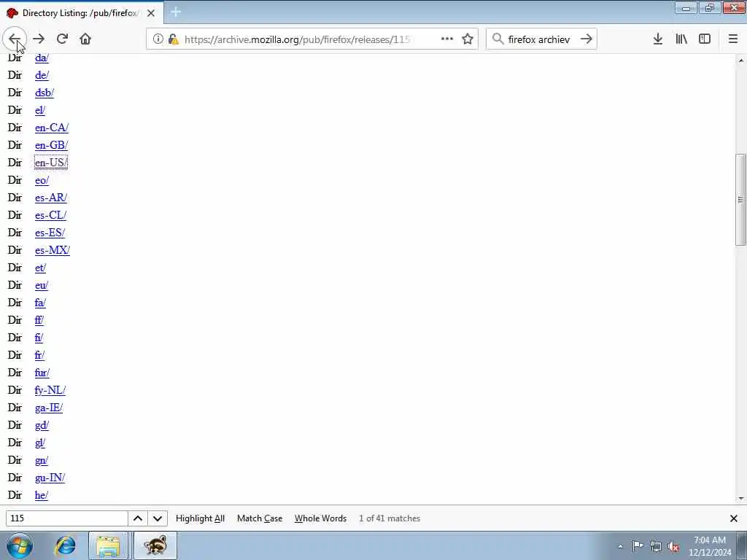Close the Directory Listing tab
The width and height of the screenshot is (747, 560).
click(151, 13)
